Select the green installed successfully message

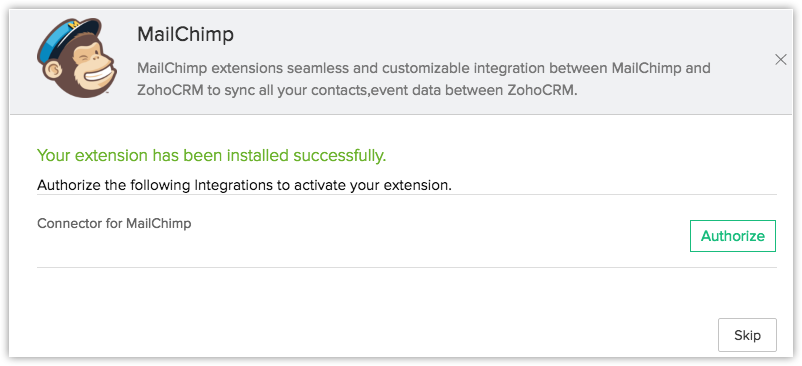[211, 155]
